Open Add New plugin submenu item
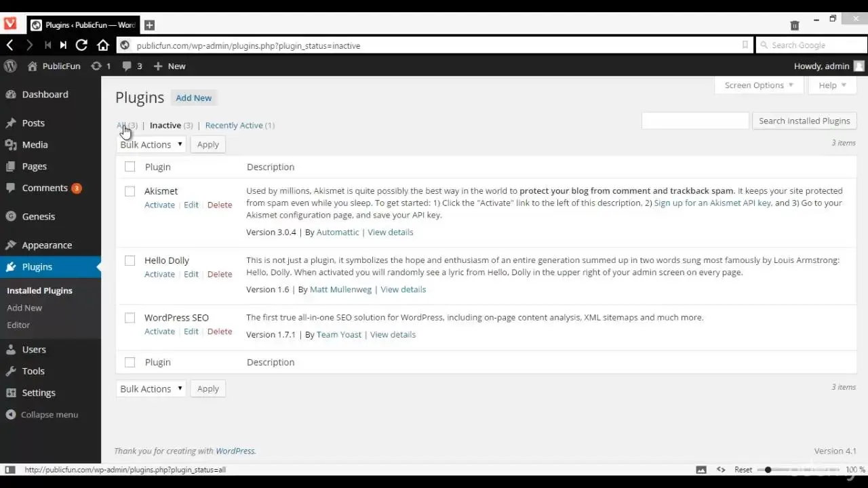The image size is (868, 488). click(x=24, y=308)
